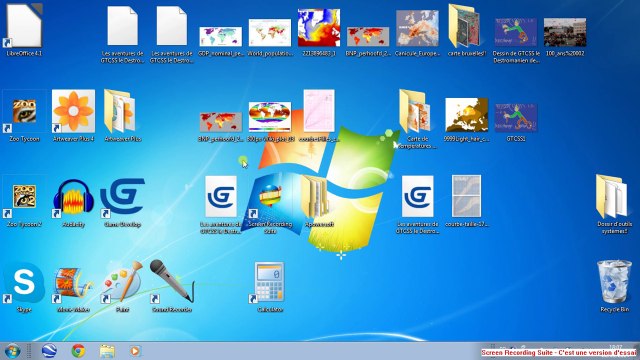Select the courbe-taille-17 chart file

[x=467, y=196]
